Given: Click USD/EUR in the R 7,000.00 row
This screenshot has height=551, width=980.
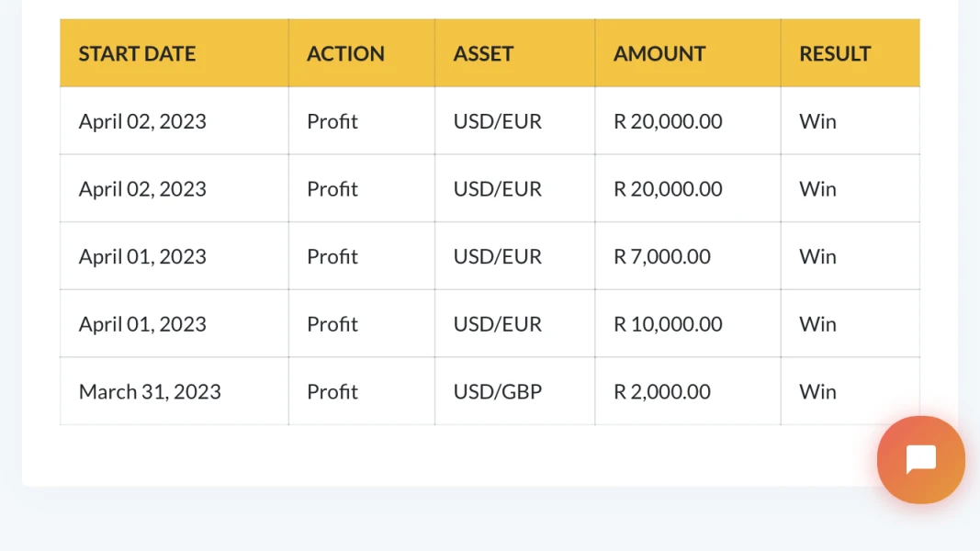Looking at the screenshot, I should click(498, 256).
